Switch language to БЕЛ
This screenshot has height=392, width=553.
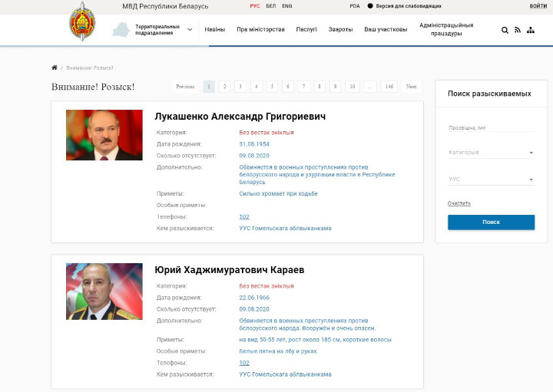pyautogui.click(x=271, y=6)
